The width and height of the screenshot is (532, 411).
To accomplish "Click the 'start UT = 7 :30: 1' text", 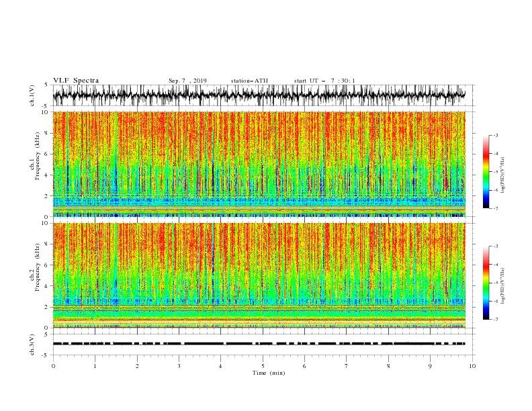I will pyautogui.click(x=324, y=81).
